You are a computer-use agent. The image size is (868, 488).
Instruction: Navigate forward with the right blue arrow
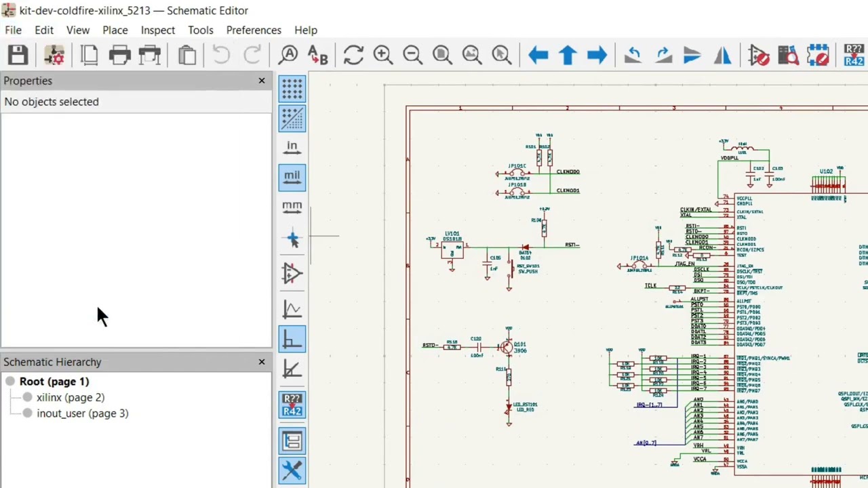[597, 55]
